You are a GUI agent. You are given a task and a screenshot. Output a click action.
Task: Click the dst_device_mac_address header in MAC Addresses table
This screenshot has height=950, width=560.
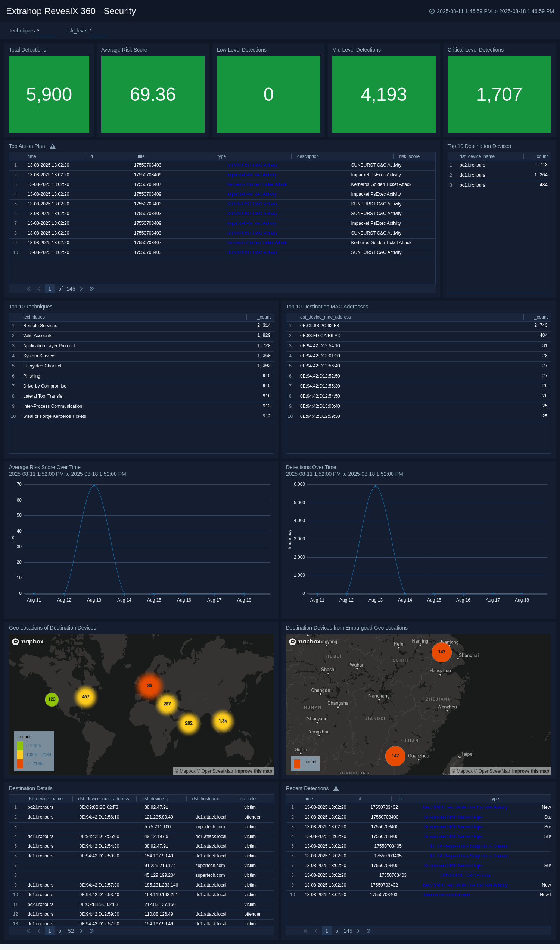[325, 317]
